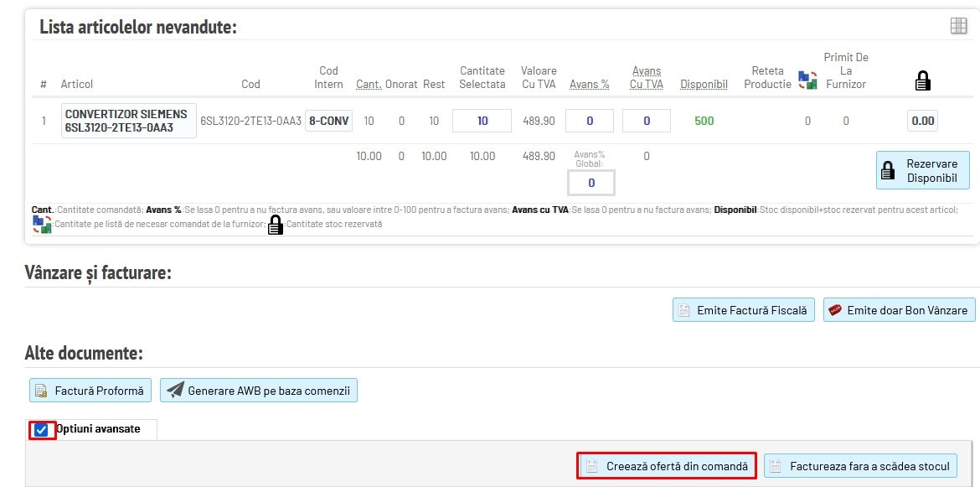Uncheck the Optiuni avansate checkbox

tap(41, 430)
